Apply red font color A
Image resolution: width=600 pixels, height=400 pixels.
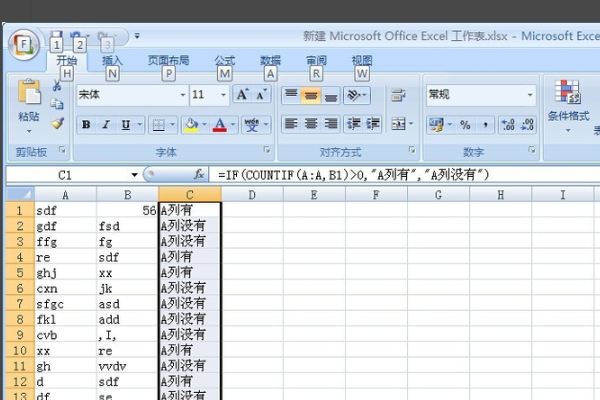click(220, 124)
